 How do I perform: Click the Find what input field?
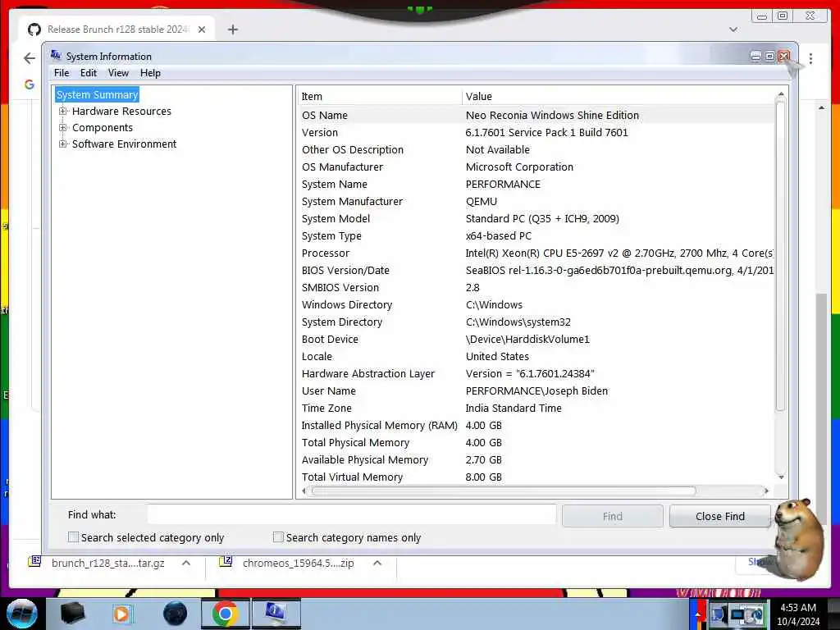[x=352, y=515]
